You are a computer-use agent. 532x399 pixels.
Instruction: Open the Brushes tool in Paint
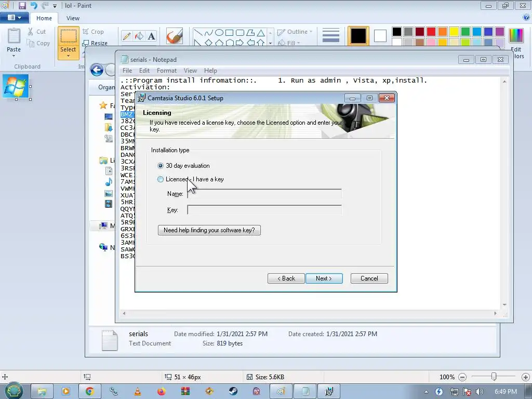point(175,36)
